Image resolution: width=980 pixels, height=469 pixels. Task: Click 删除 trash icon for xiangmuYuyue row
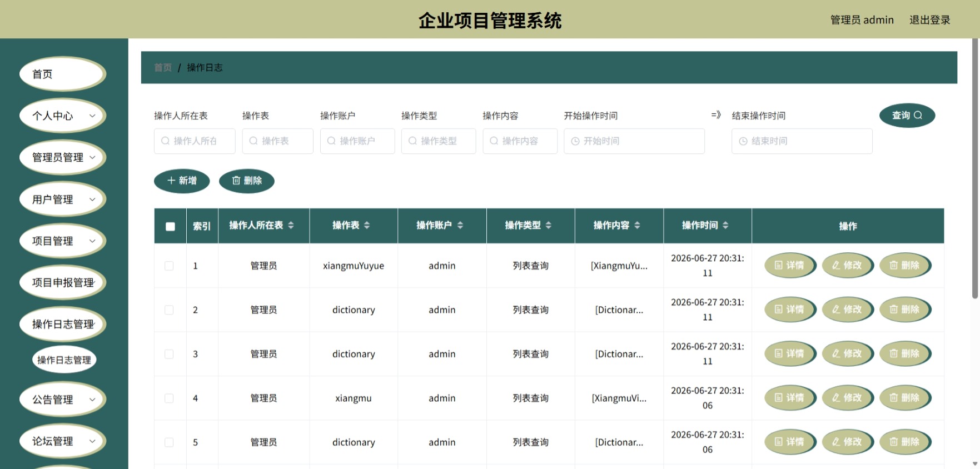tap(894, 265)
